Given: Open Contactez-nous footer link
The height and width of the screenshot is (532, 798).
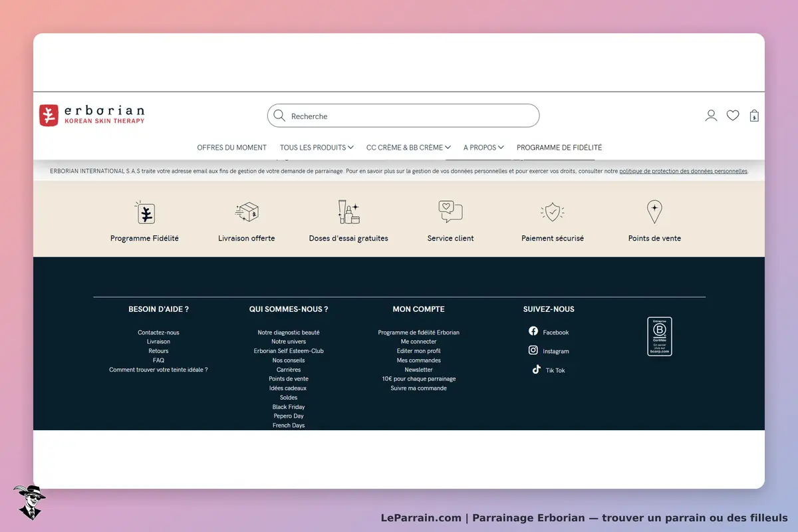Looking at the screenshot, I should coord(158,332).
